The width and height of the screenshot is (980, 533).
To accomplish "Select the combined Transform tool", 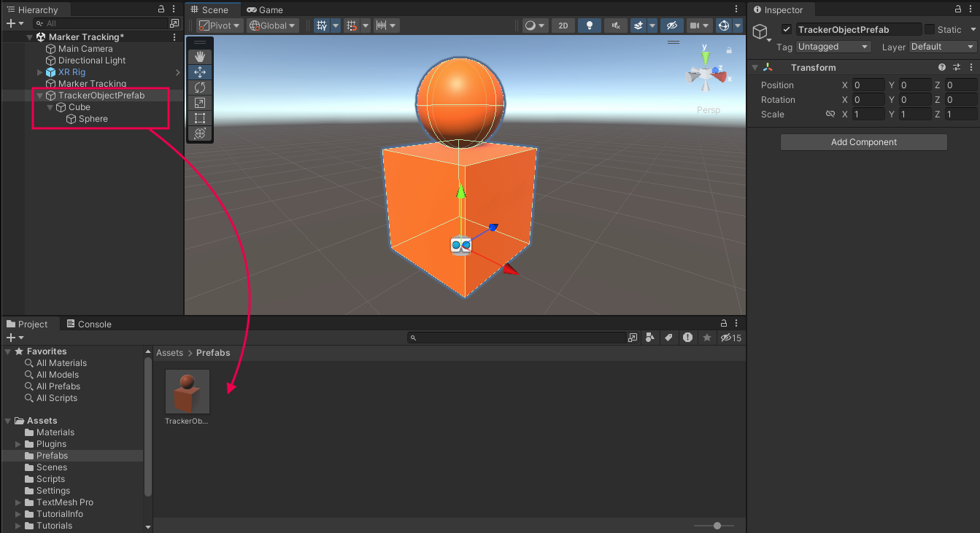I will [x=200, y=133].
